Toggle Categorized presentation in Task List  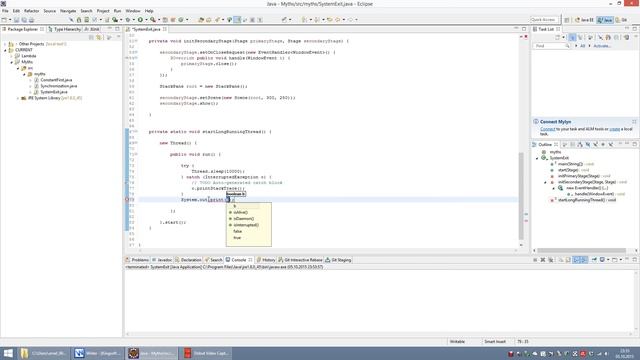coord(572,37)
